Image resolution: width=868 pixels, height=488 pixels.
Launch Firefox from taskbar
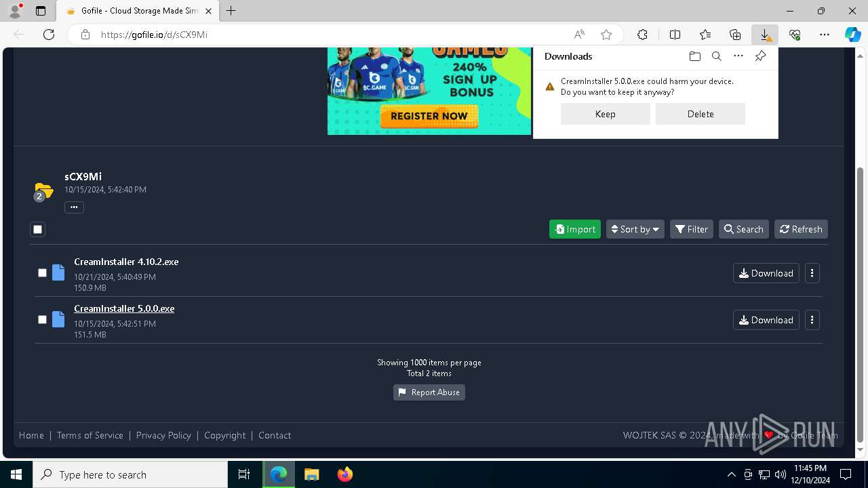[345, 474]
